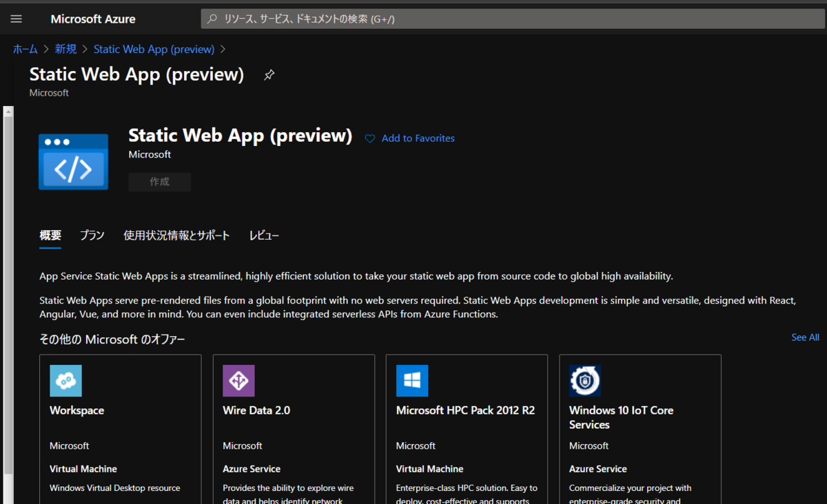The width and height of the screenshot is (827, 504).
Task: Click the Static Web App code logo
Action: 74,162
